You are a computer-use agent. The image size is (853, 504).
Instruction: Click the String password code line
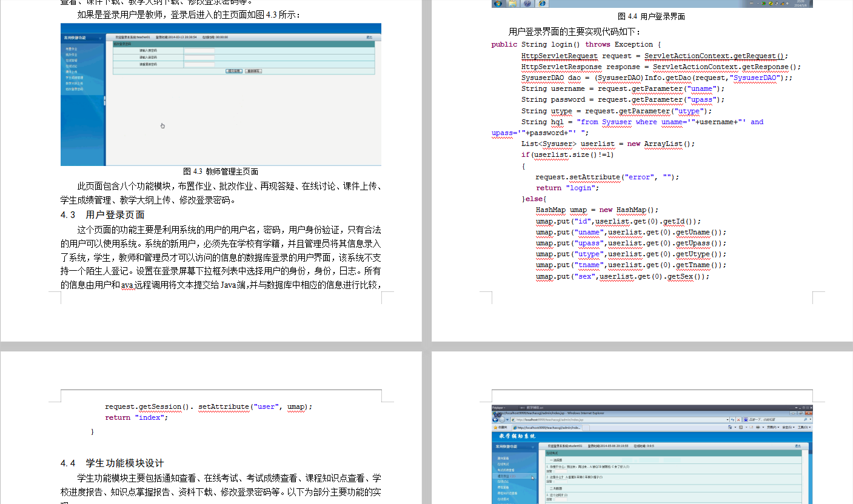coord(623,99)
